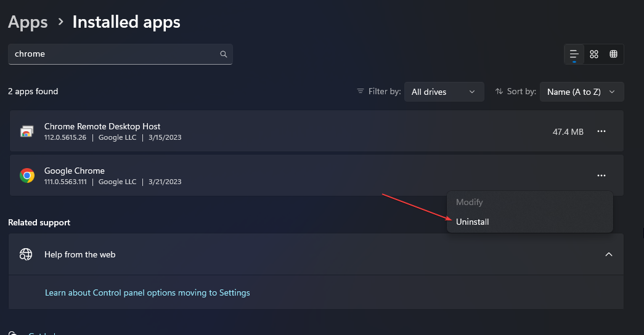Click the 3/15/2023 install date

(165, 137)
